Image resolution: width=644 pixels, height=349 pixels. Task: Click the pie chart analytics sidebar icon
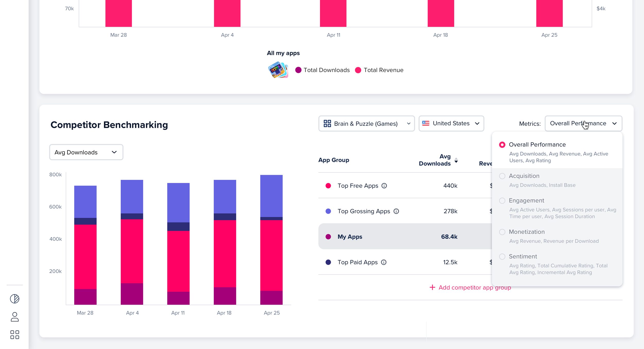point(15,299)
